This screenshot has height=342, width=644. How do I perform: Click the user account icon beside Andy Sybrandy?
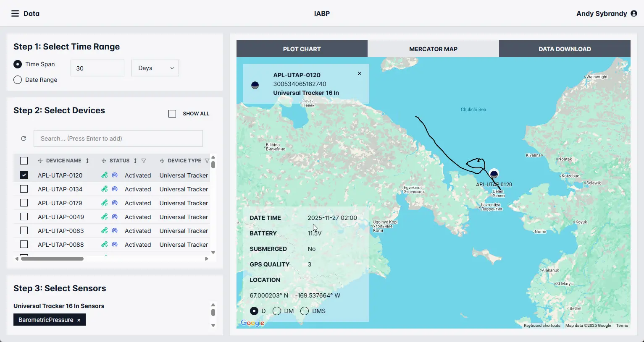click(634, 13)
